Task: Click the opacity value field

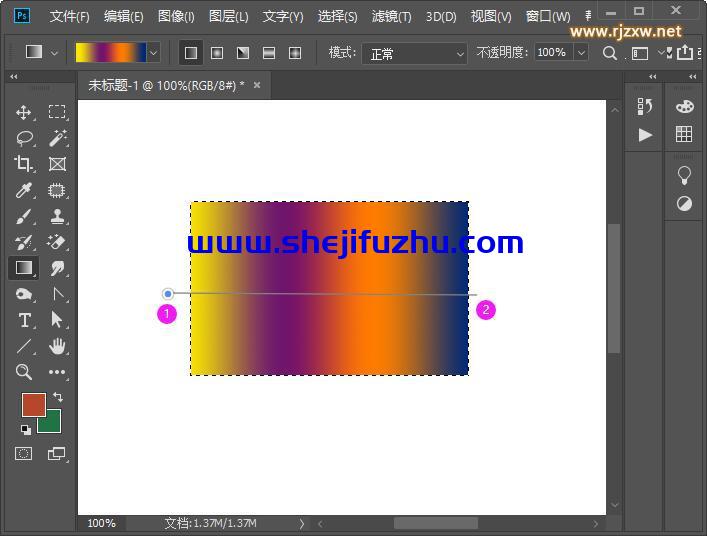Action: (x=554, y=53)
